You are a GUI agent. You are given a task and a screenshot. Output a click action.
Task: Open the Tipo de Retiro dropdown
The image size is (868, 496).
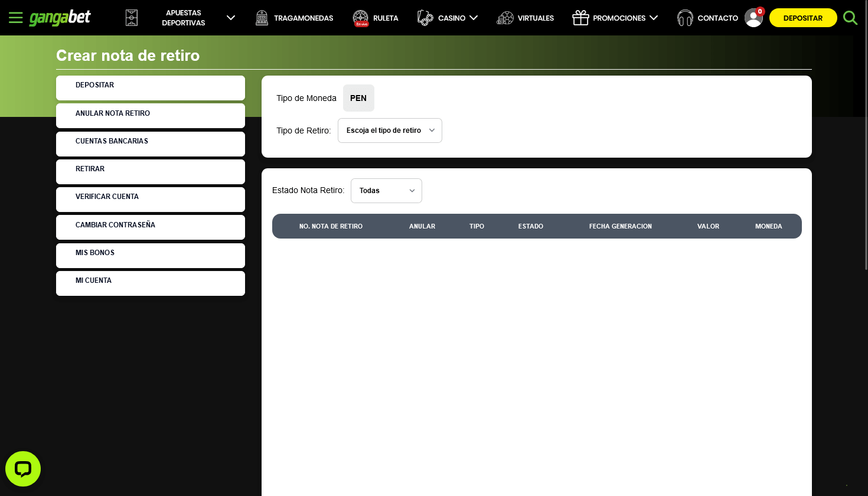pos(390,130)
